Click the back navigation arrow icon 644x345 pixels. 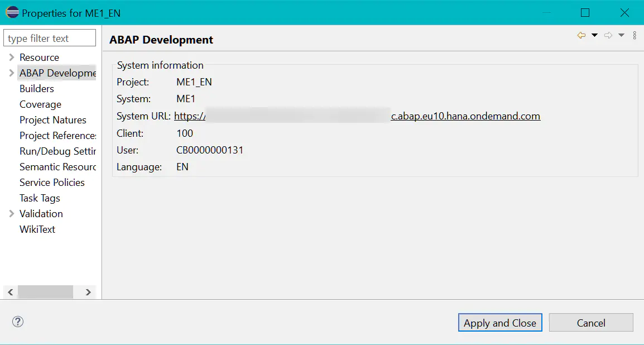click(x=580, y=35)
